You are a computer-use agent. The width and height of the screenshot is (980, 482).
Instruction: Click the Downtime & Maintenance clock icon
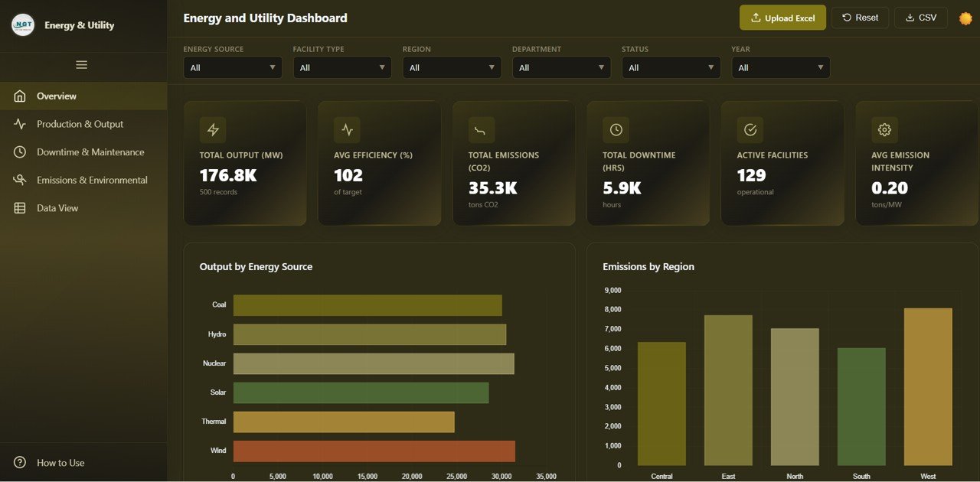click(x=21, y=151)
